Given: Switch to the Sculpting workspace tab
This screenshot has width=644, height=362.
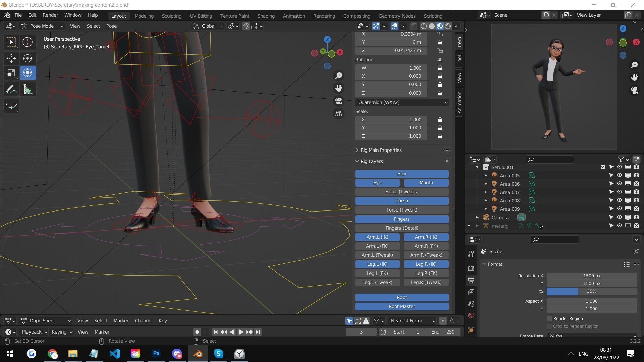Looking at the screenshot, I should click(x=171, y=16).
